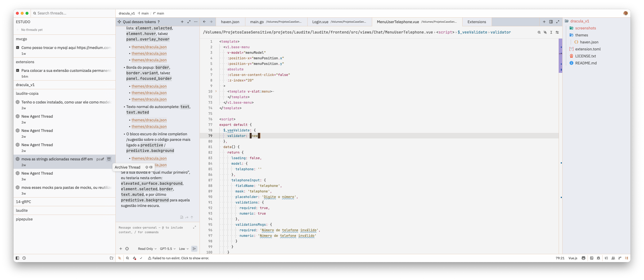This screenshot has height=280, width=644.
Task: Click the failed to run eslint message
Action: 178,258
